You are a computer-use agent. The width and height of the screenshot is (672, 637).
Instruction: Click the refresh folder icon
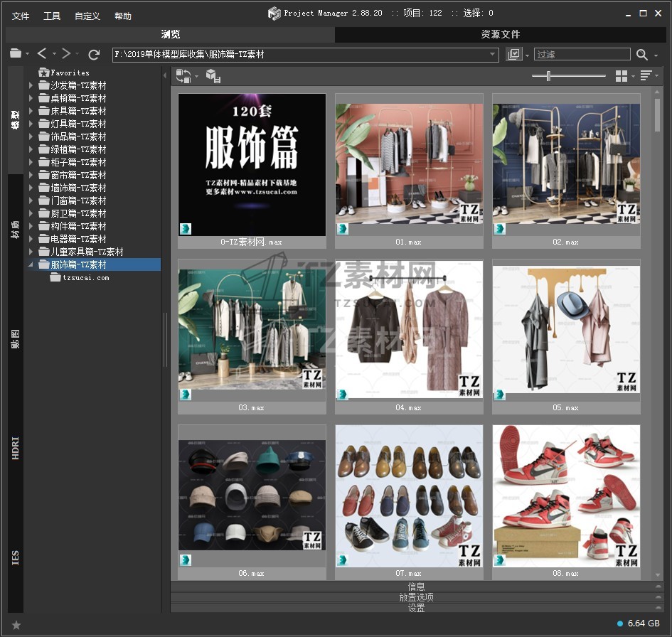(x=94, y=54)
